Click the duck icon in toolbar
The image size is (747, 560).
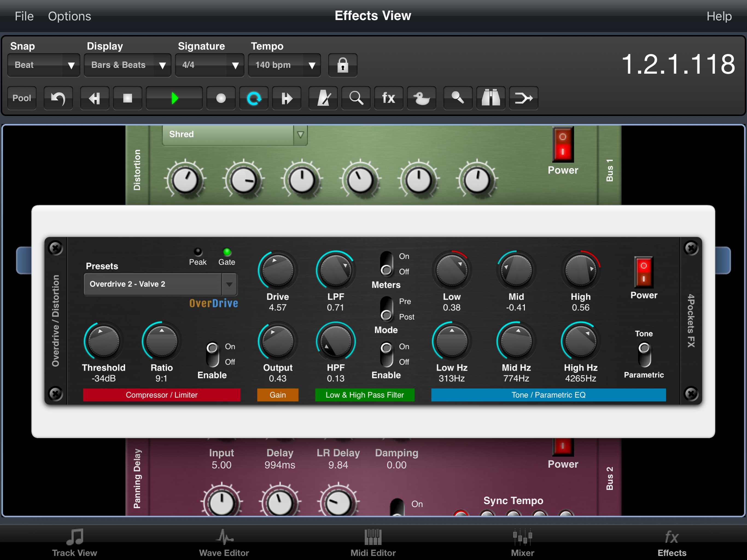[x=421, y=98]
